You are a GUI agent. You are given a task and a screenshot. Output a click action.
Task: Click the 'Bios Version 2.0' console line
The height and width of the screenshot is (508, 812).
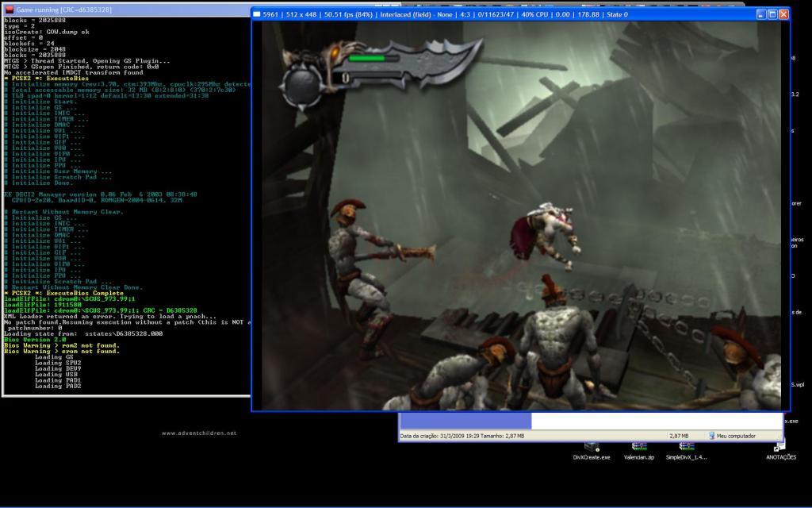35,340
